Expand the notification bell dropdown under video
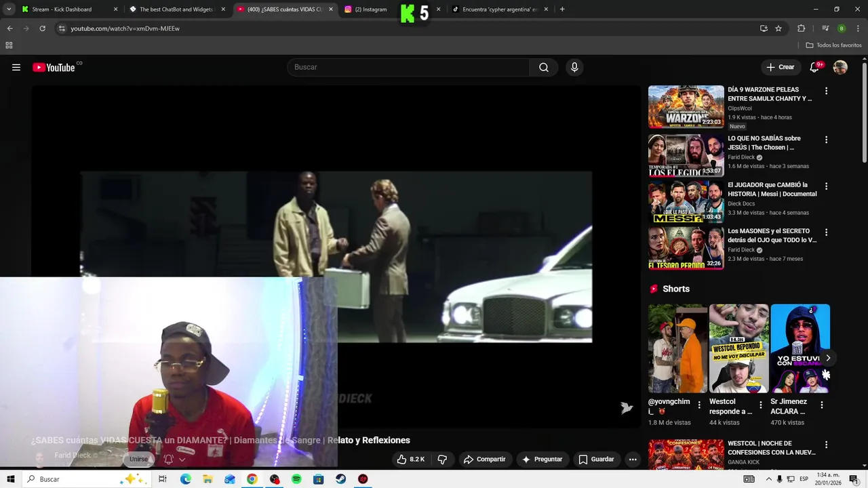The height and width of the screenshot is (488, 868). pyautogui.click(x=182, y=460)
